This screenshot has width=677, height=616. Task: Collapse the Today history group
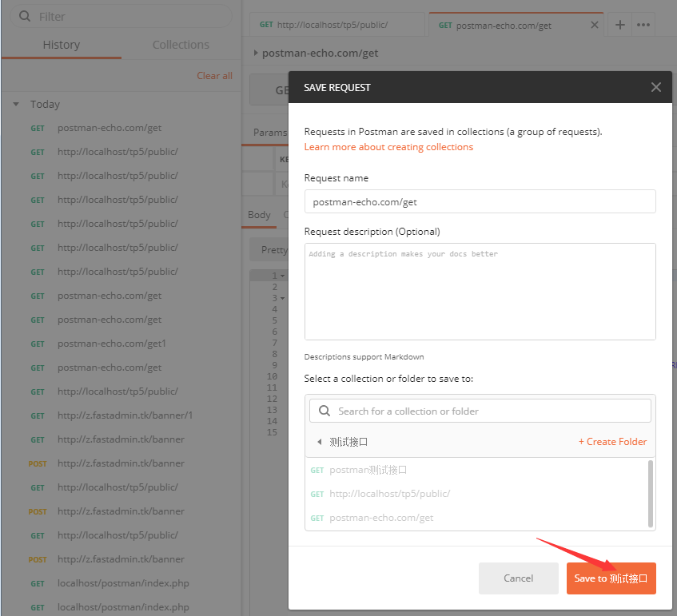16,104
